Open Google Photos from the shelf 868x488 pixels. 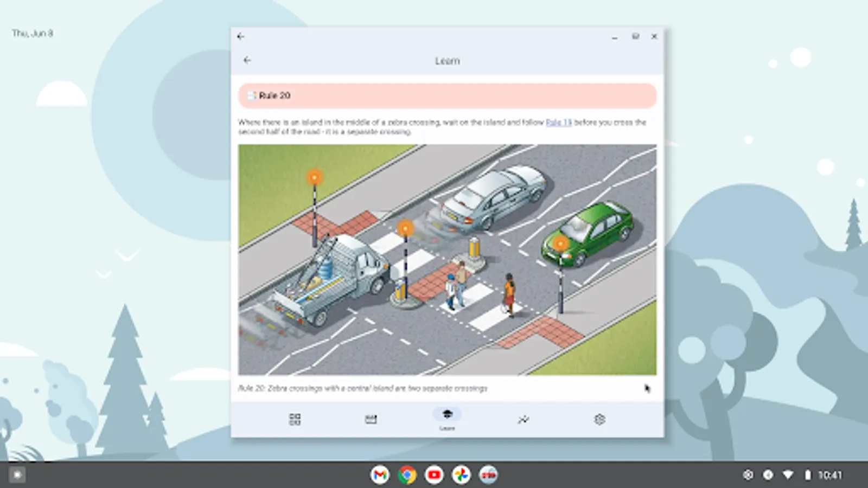pyautogui.click(x=461, y=475)
